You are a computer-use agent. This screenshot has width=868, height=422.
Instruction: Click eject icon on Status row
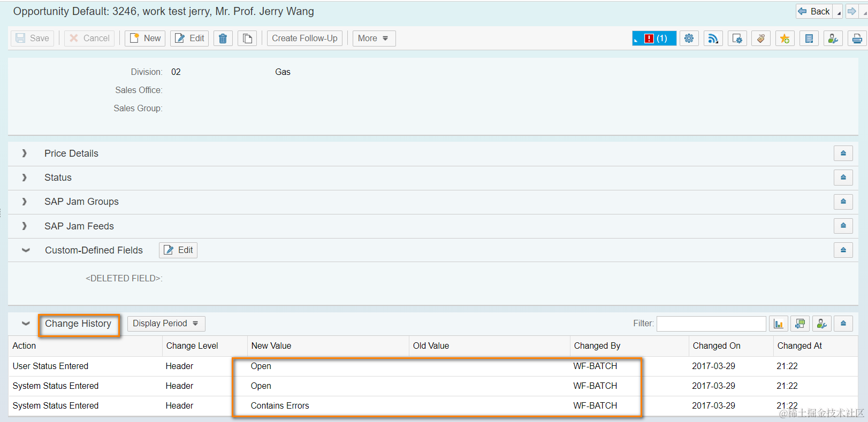click(843, 178)
